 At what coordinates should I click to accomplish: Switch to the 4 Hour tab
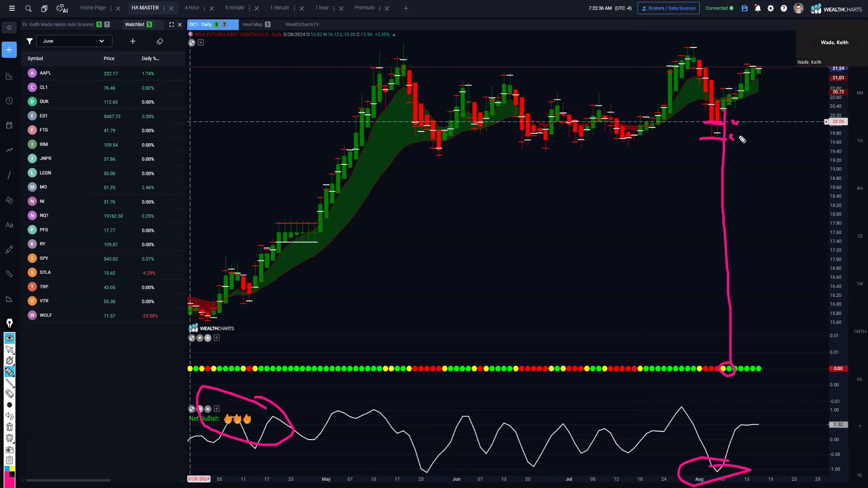point(192,8)
